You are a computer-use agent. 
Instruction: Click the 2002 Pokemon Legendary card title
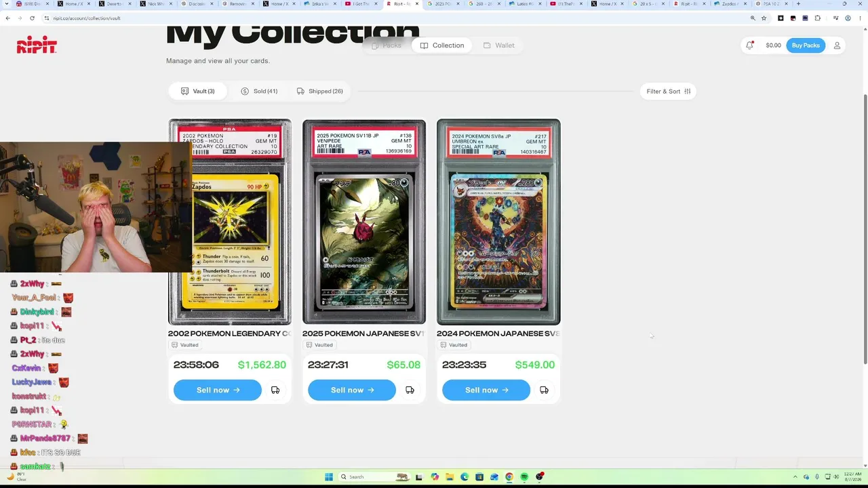[229, 333]
